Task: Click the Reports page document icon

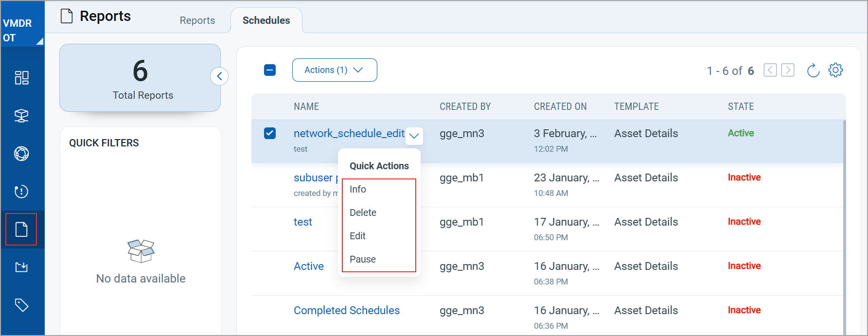Action: 67,16
